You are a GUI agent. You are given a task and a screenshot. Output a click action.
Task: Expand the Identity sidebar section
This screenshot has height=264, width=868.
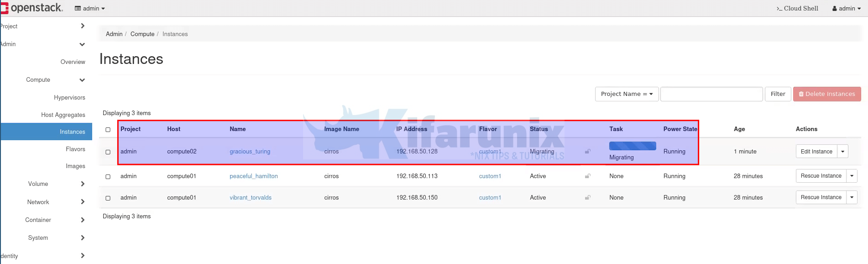[43, 256]
